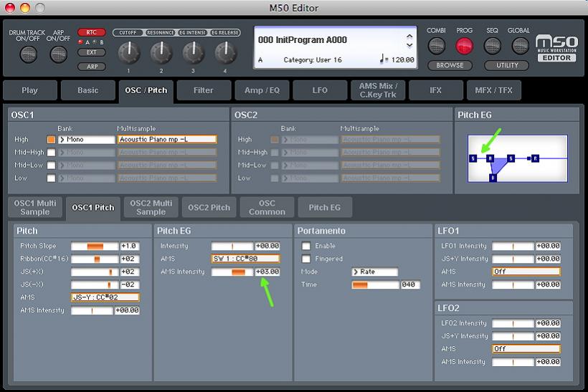Adjust the Portamento Time slider
The width and height of the screenshot is (588, 392).
375,285
